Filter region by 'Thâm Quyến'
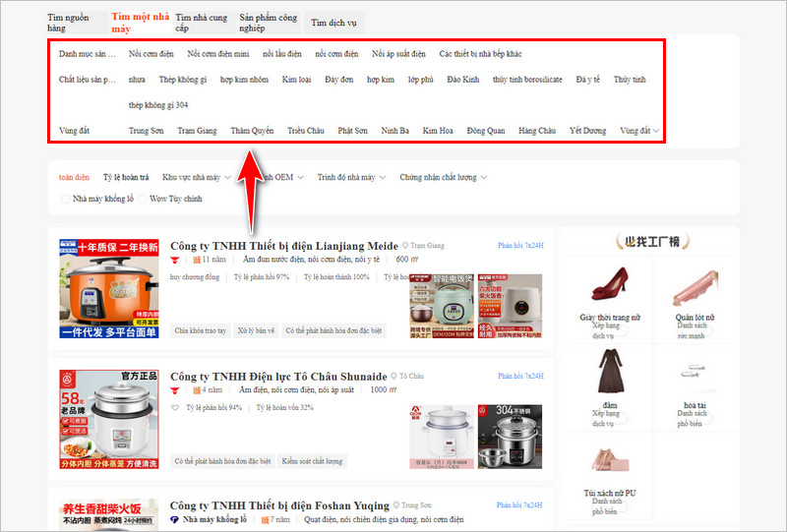The height and width of the screenshot is (532, 787). [x=252, y=131]
